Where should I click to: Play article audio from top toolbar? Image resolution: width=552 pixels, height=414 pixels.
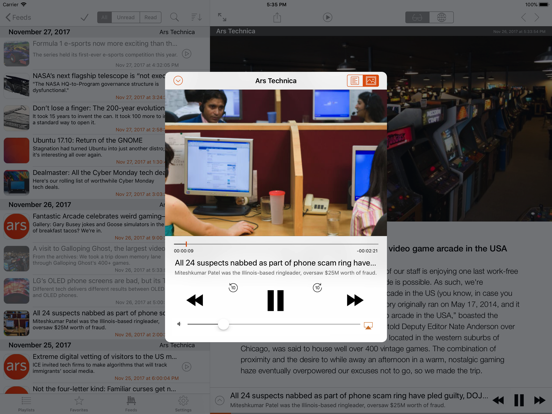click(328, 17)
